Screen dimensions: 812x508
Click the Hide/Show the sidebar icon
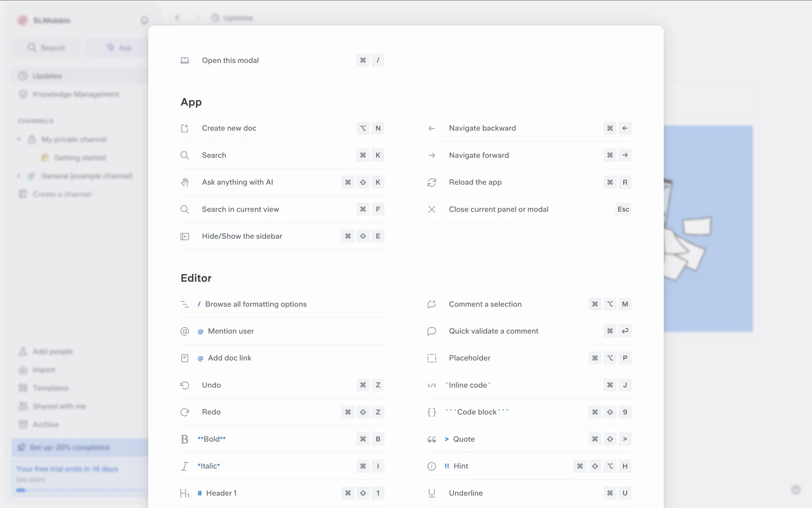click(x=185, y=237)
